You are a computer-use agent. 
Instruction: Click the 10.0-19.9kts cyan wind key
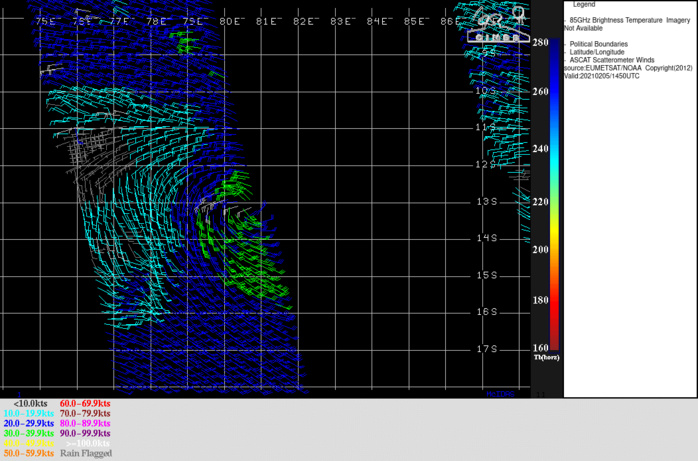pos(27,413)
